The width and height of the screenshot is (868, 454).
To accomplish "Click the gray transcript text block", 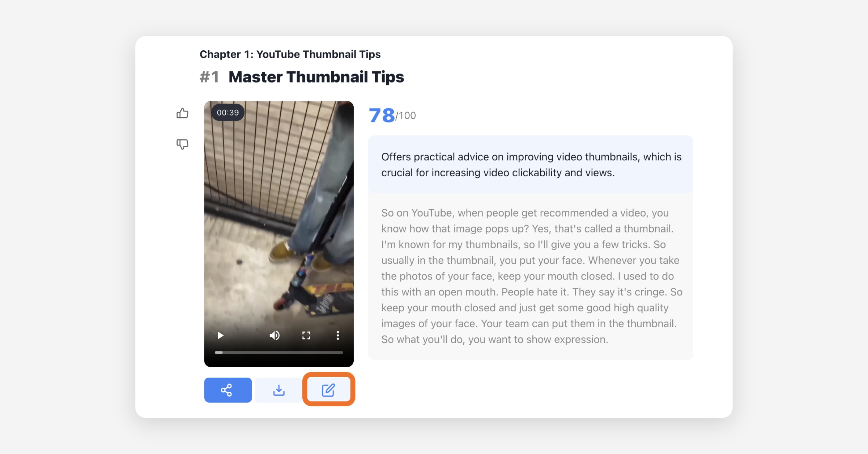I will point(531,276).
